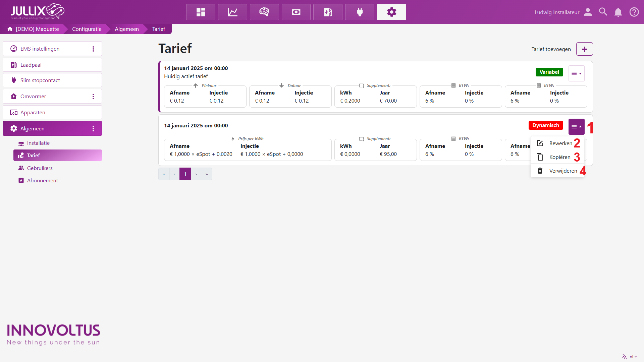Go to page 1 in pagination
The width and height of the screenshot is (644, 362).
click(x=185, y=174)
